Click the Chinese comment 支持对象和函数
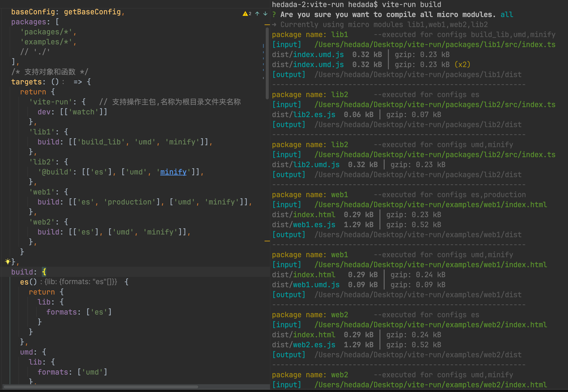The height and width of the screenshot is (392, 568). (50, 72)
